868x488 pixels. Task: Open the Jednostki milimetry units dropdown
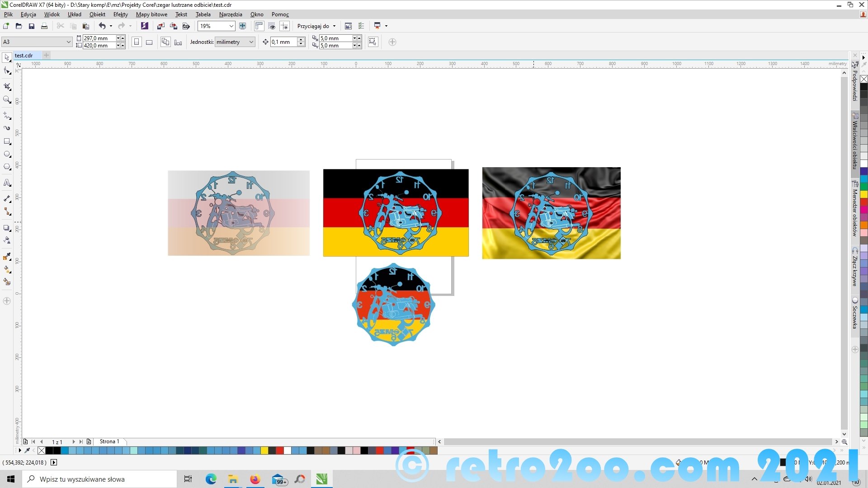coord(251,42)
